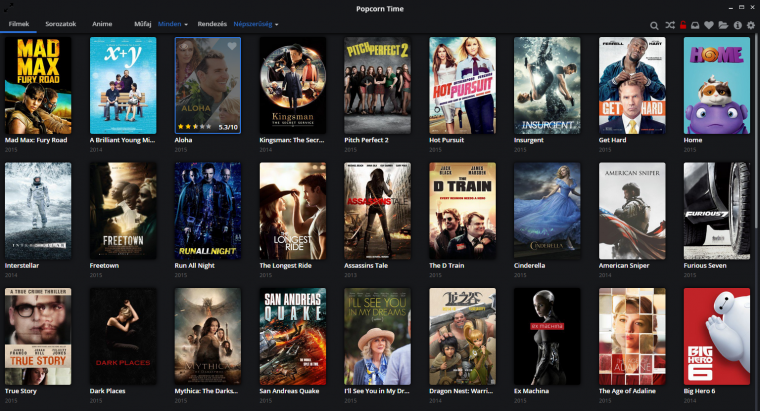Viewport: 760px width, 411px height.
Task: Open Dark Places poster
Action: [x=123, y=336]
